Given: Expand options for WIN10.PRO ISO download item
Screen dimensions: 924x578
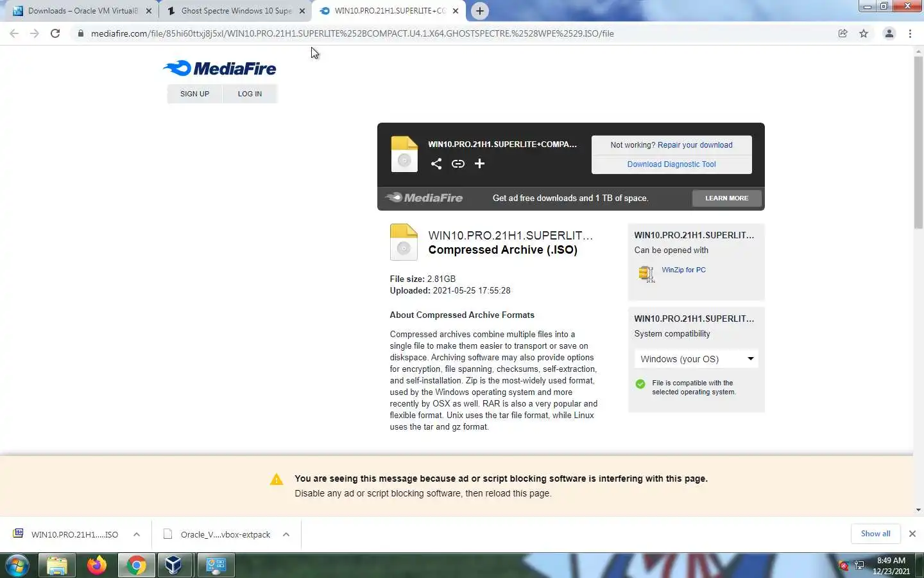Looking at the screenshot, I should (137, 534).
